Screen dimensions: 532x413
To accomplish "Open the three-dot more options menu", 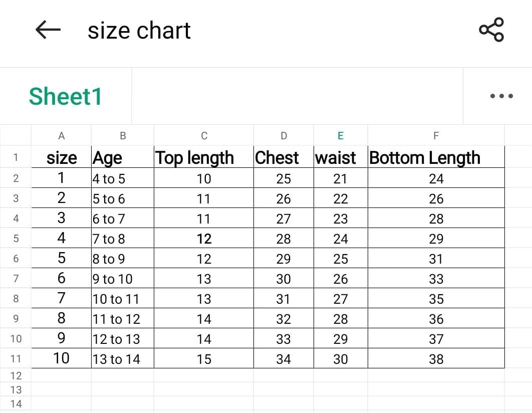I will coord(501,96).
